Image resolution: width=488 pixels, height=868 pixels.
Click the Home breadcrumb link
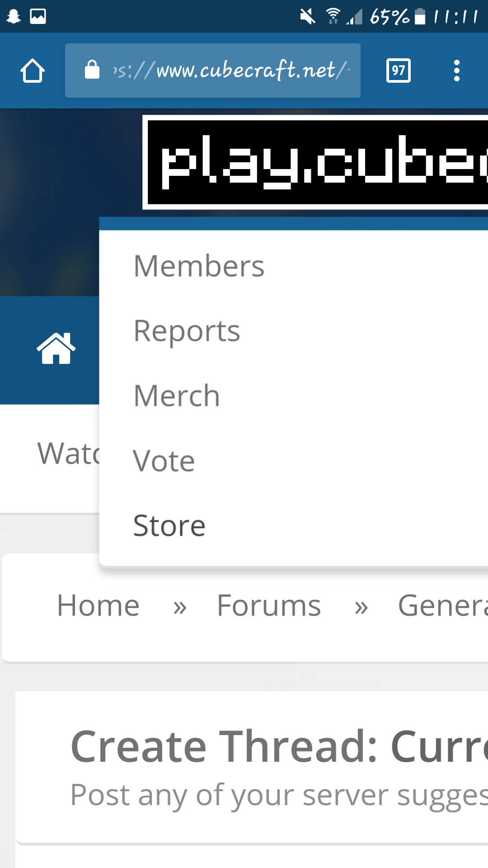(x=99, y=605)
